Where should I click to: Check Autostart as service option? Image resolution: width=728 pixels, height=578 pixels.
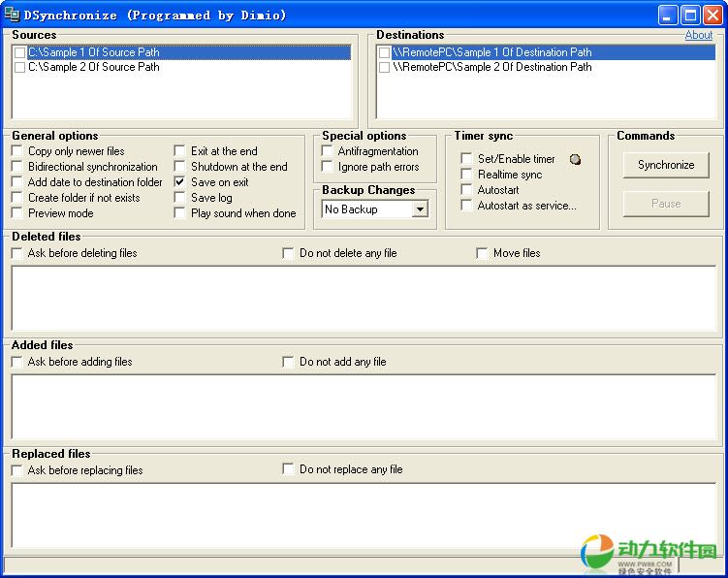coord(467,206)
